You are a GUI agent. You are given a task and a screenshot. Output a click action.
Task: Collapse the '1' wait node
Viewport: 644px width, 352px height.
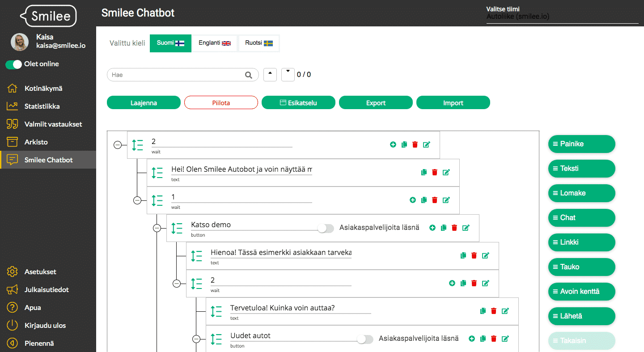137,200
